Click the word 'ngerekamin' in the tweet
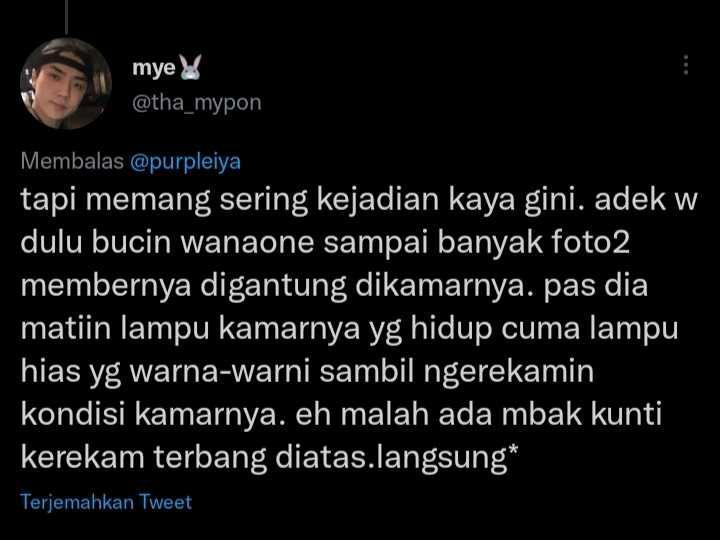720x540 pixels. point(508,372)
